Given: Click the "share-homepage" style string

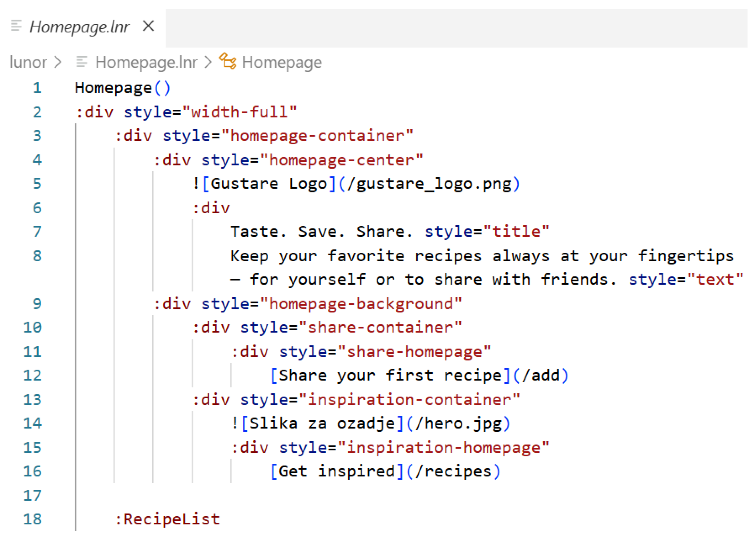Looking at the screenshot, I should click(414, 352).
